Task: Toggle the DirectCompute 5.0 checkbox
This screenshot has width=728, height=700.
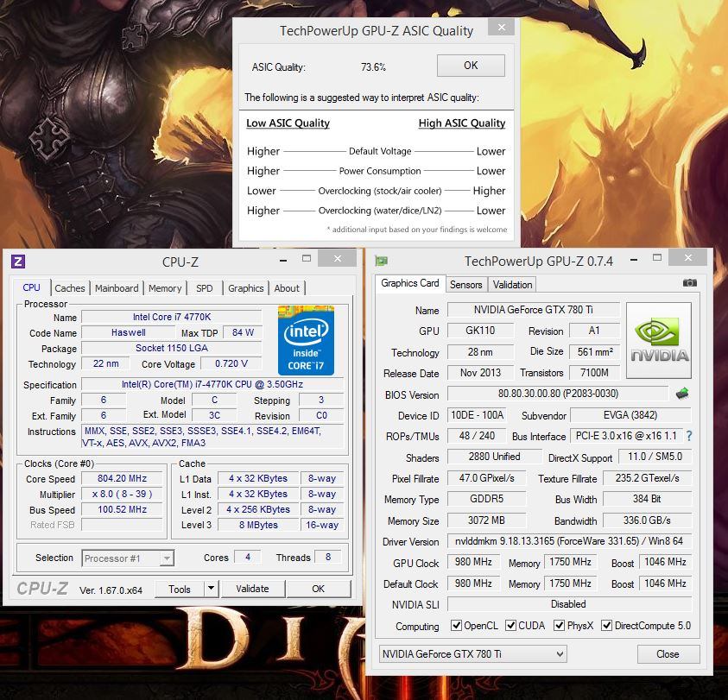Action: coord(606,625)
